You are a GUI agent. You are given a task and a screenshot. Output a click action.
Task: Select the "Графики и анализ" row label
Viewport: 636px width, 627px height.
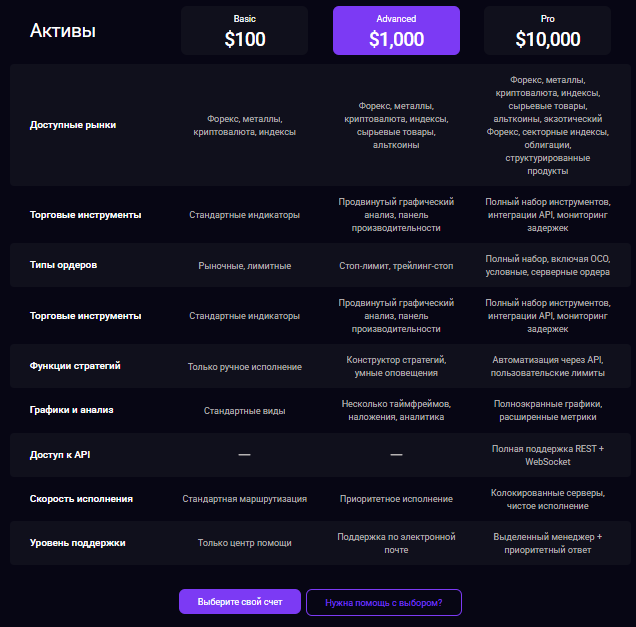click(x=71, y=410)
